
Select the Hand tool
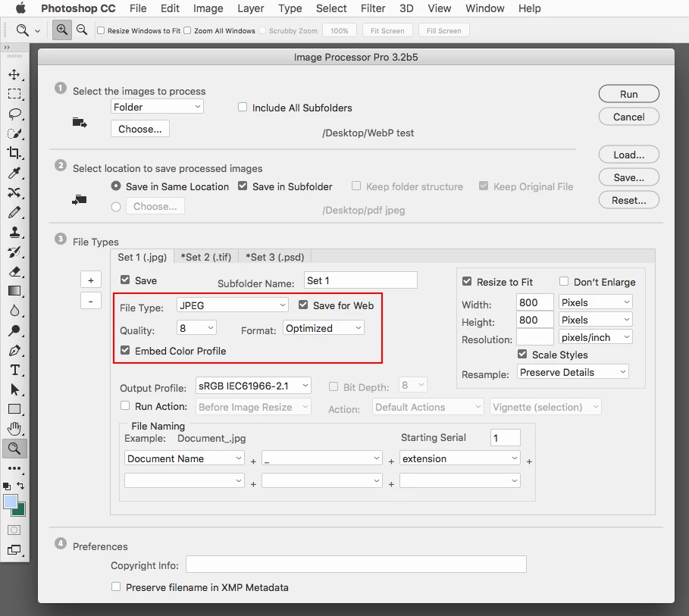(14, 428)
